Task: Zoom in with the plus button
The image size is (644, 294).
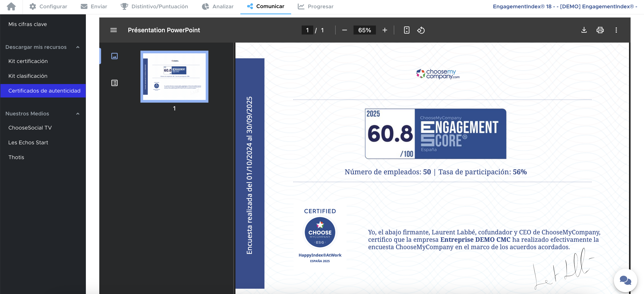Action: [x=385, y=30]
